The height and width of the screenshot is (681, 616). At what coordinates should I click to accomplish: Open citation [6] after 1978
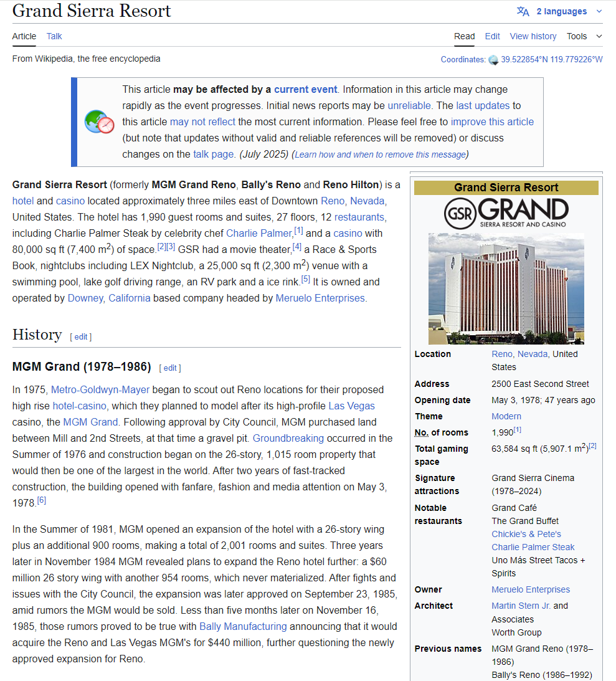coord(41,500)
